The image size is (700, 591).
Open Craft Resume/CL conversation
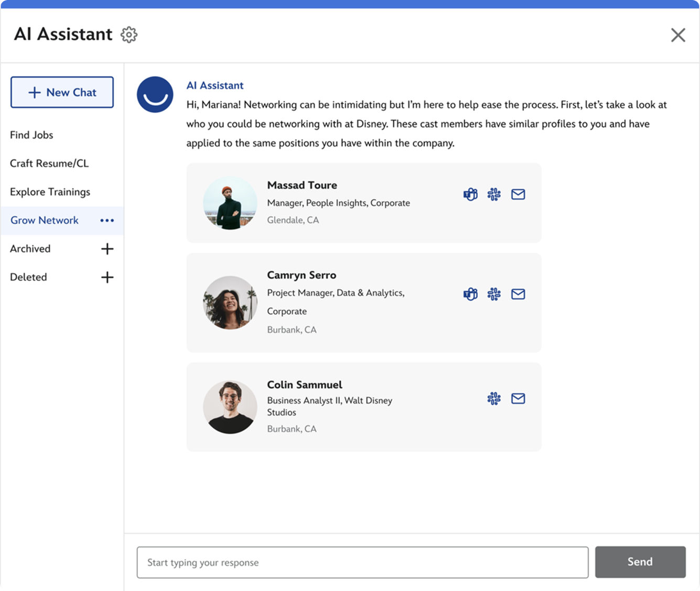coord(49,163)
